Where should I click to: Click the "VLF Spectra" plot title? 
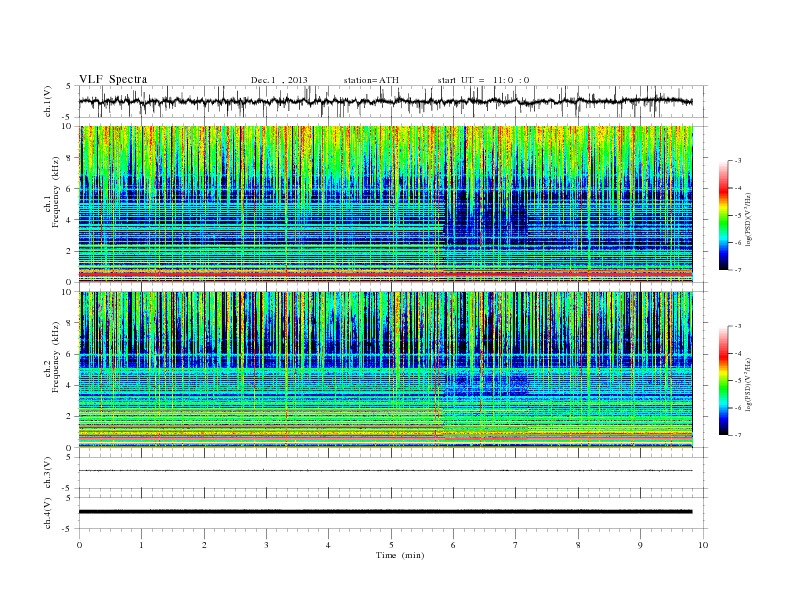(x=113, y=79)
